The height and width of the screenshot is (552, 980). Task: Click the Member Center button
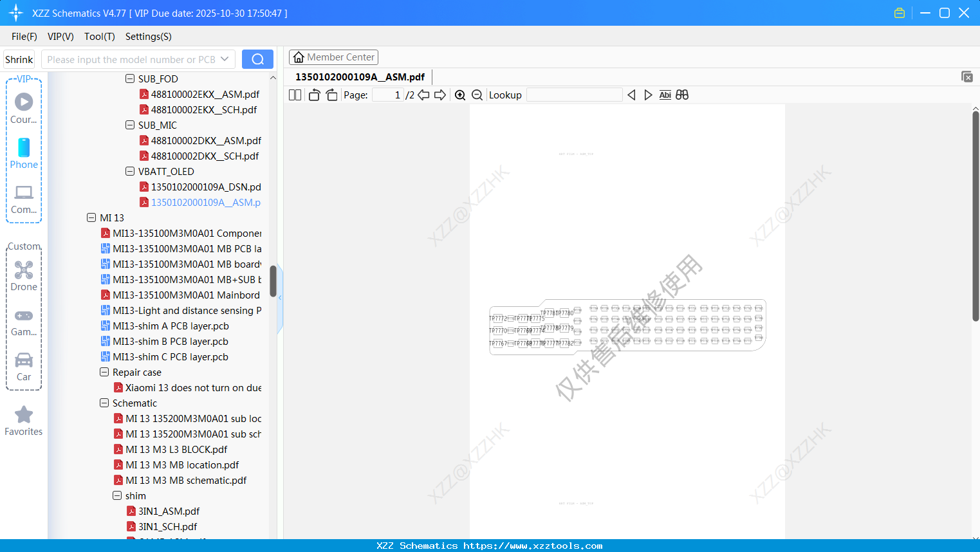(x=333, y=57)
